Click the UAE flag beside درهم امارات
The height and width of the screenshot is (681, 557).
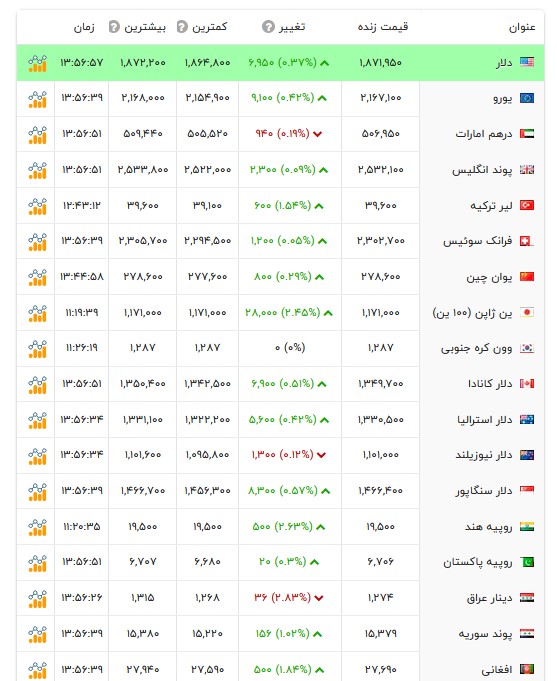527,134
